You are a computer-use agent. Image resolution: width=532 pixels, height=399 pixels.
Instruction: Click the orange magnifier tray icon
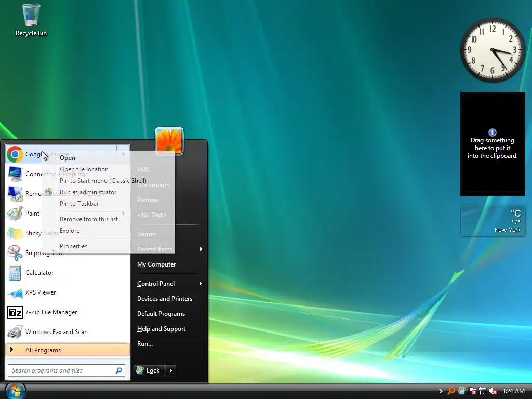coord(451,391)
